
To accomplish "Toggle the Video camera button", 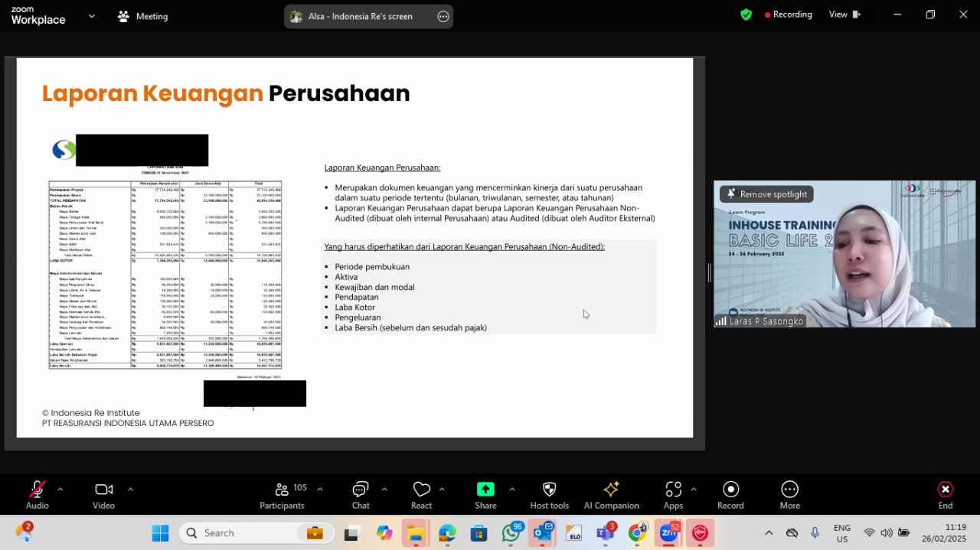I will (103, 489).
